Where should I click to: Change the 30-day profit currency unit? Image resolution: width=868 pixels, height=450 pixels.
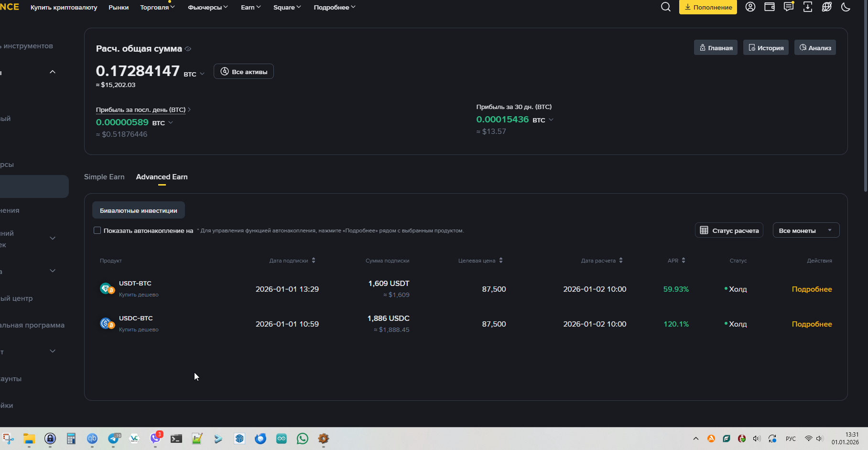(x=543, y=120)
